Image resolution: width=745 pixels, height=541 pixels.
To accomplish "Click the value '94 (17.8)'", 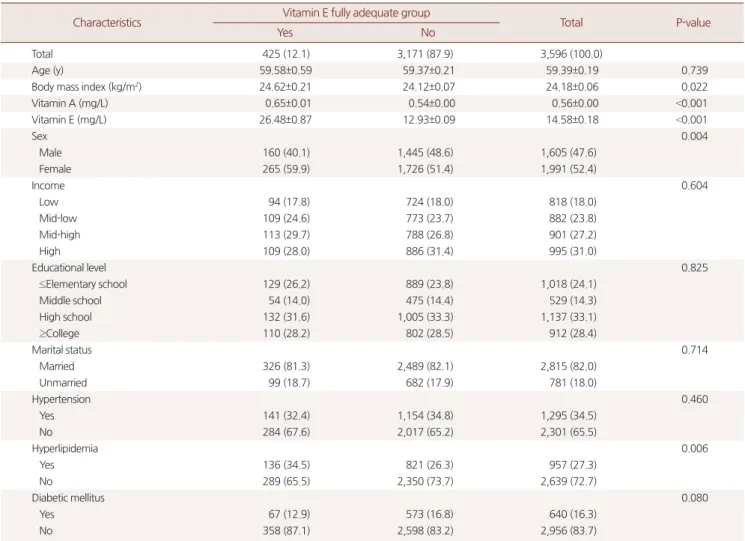I will tap(289, 202).
